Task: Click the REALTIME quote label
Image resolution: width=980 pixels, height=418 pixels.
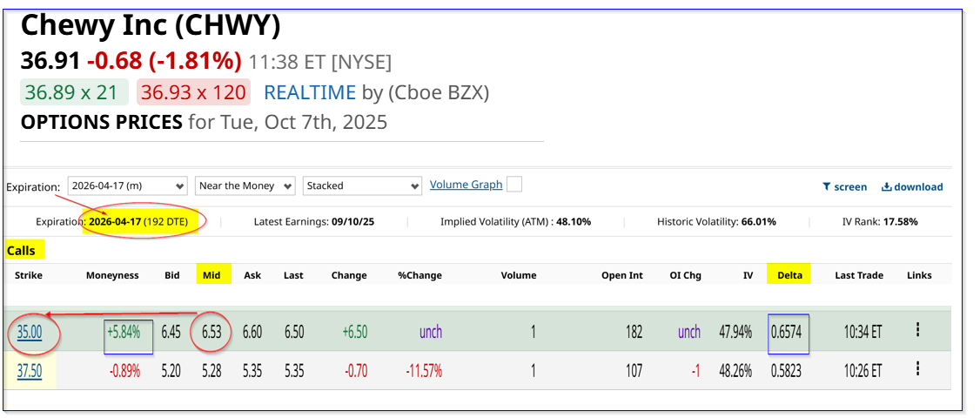Action: (x=309, y=92)
